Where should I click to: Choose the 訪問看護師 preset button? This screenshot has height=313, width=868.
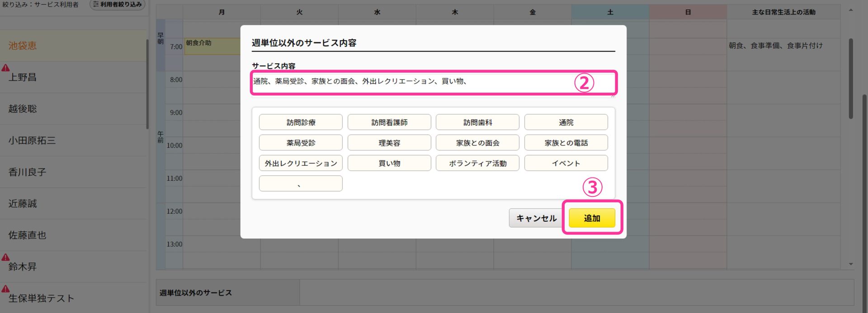point(389,122)
